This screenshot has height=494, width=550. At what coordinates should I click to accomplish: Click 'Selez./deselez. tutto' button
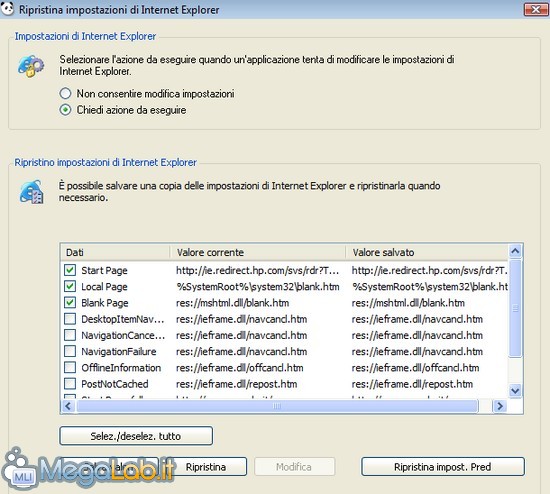coord(136,436)
